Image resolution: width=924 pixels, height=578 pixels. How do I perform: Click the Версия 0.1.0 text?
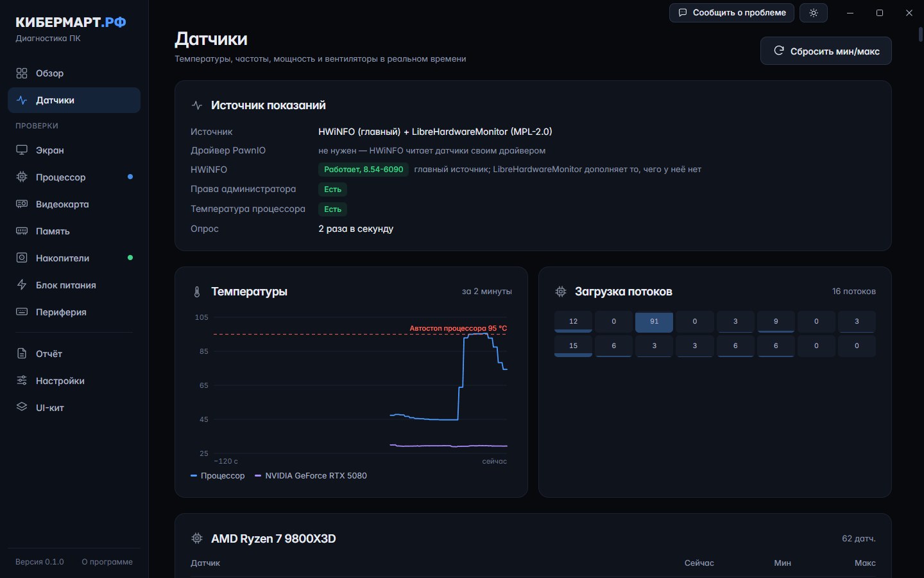pyautogui.click(x=40, y=562)
